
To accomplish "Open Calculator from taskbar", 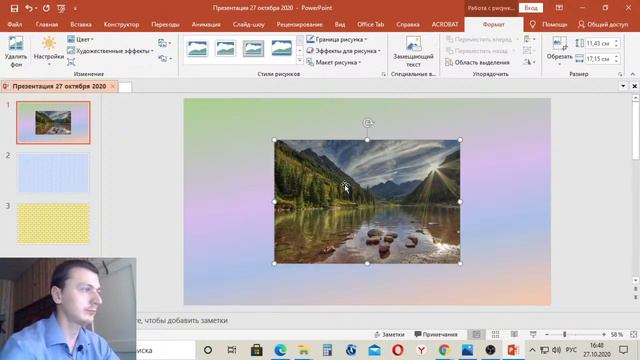I will [327, 350].
